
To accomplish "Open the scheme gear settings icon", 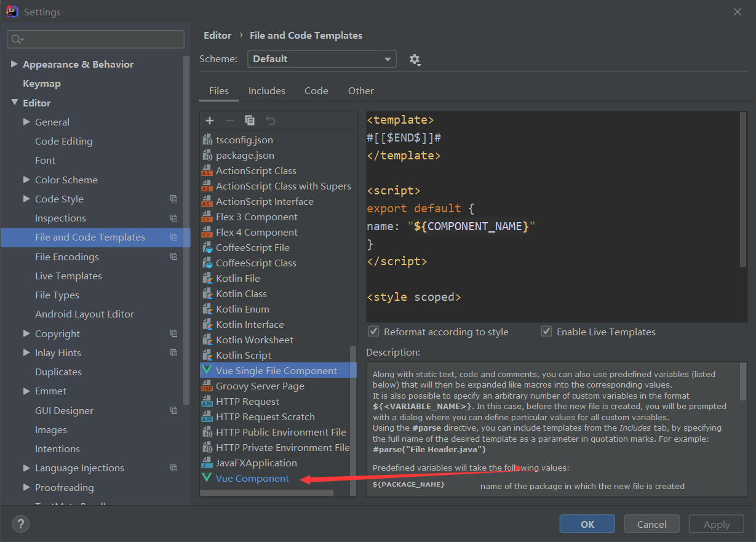I will 415,60.
